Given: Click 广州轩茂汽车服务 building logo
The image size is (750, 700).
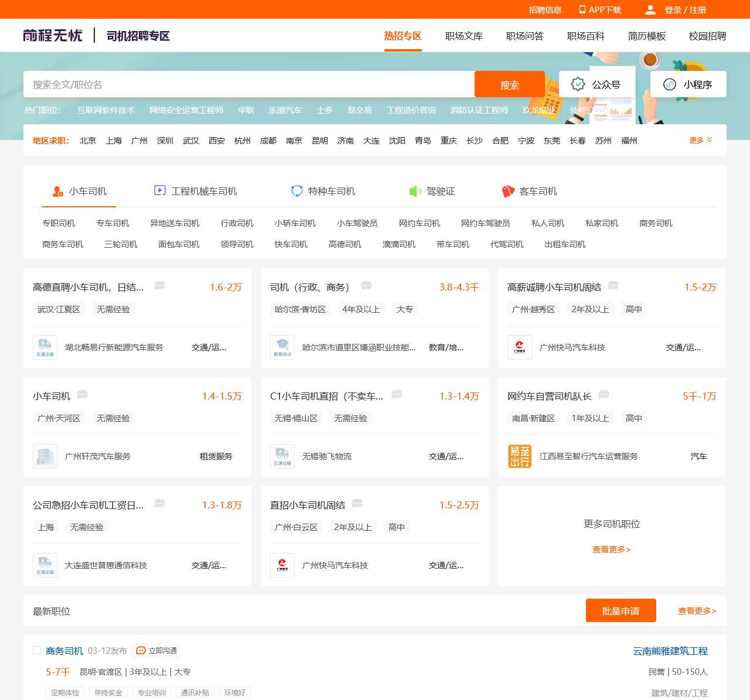Looking at the screenshot, I should click(45, 456).
